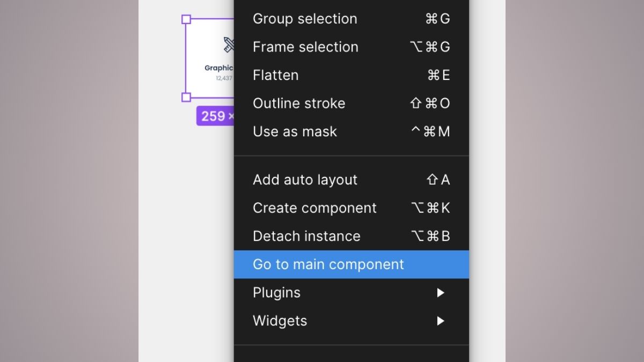The height and width of the screenshot is (362, 644).
Task: Click the bottom-left selection handle
Action: [x=187, y=98]
